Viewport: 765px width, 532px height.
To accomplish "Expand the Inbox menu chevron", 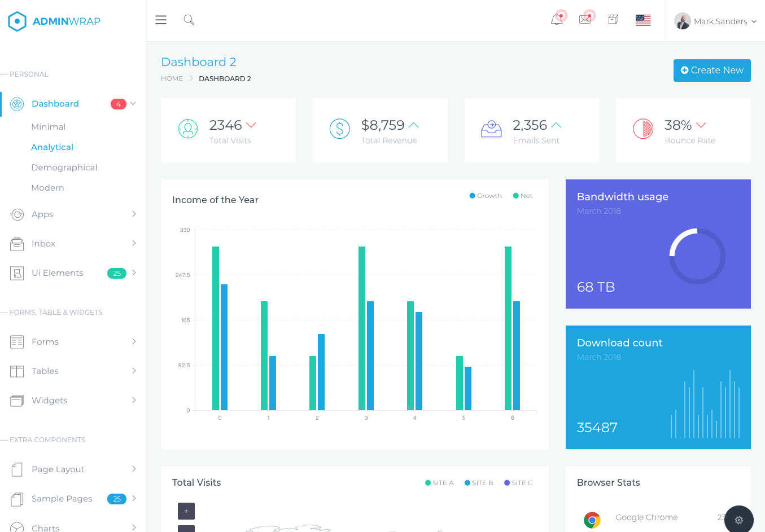I will [x=134, y=243].
